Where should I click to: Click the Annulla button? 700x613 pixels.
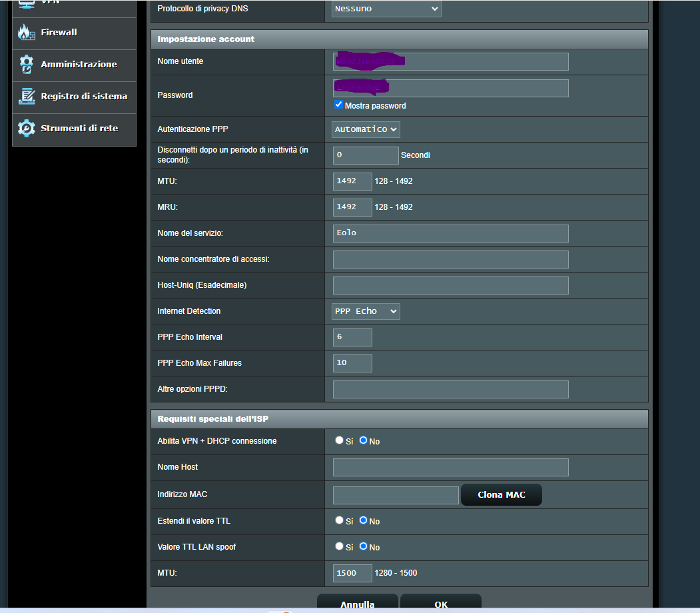358,602
